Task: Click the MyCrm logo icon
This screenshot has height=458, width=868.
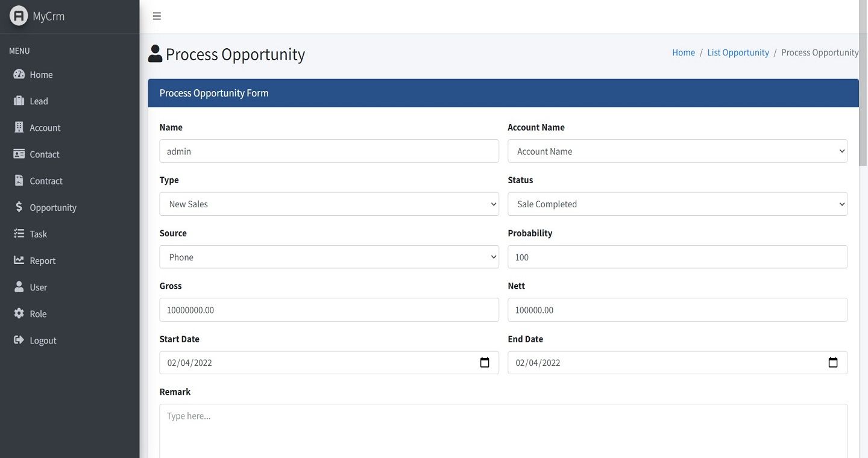Action: pos(19,16)
